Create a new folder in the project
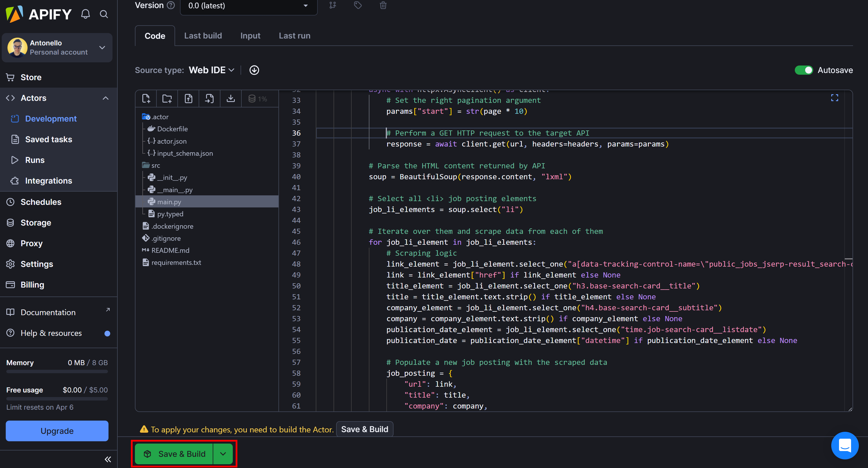This screenshot has height=468, width=868. tap(167, 98)
